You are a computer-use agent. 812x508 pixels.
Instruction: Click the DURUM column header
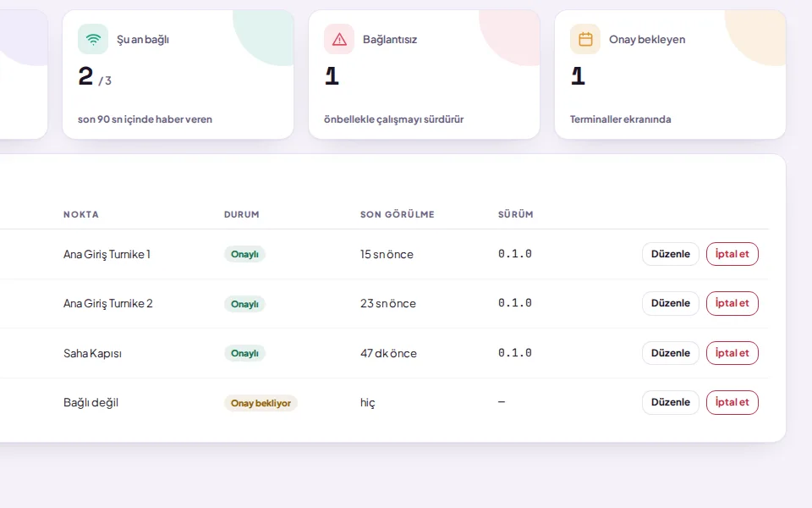(242, 214)
